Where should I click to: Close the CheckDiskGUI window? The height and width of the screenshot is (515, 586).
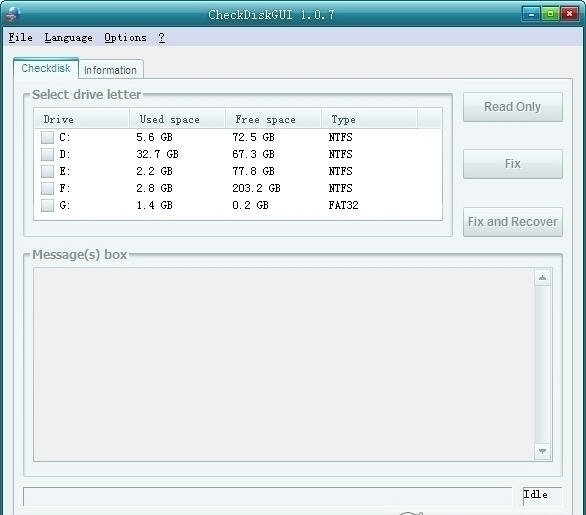tap(569, 15)
